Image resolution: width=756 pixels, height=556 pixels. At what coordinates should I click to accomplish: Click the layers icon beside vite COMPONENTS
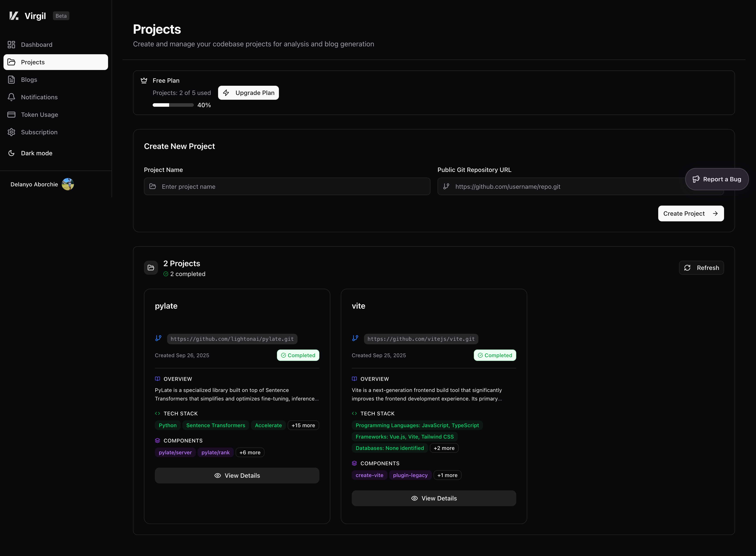coord(354,463)
